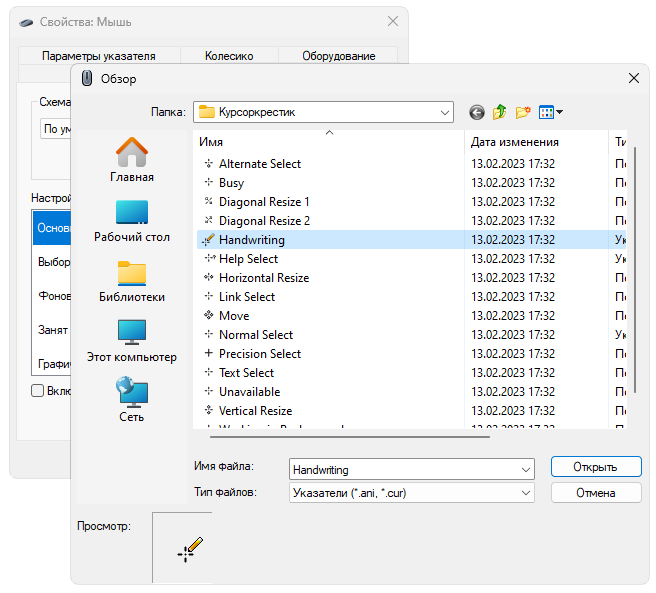Select the Text Select file icon
The image size is (656, 593).
[x=208, y=372]
